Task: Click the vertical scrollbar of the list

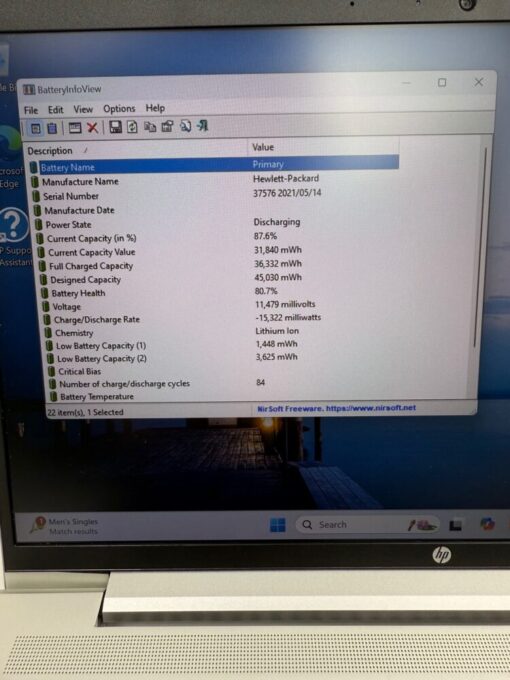Action: [x=481, y=247]
